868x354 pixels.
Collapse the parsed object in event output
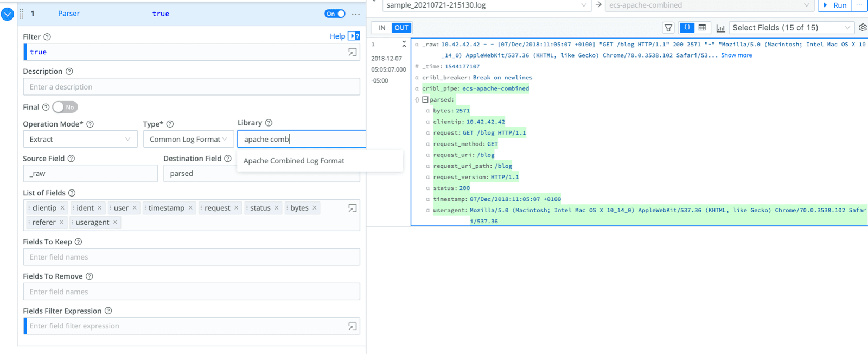[425, 100]
